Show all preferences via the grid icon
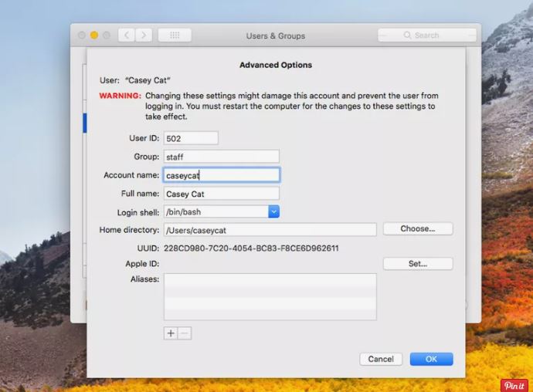Viewport: 533px width, 392px height. tap(175, 35)
